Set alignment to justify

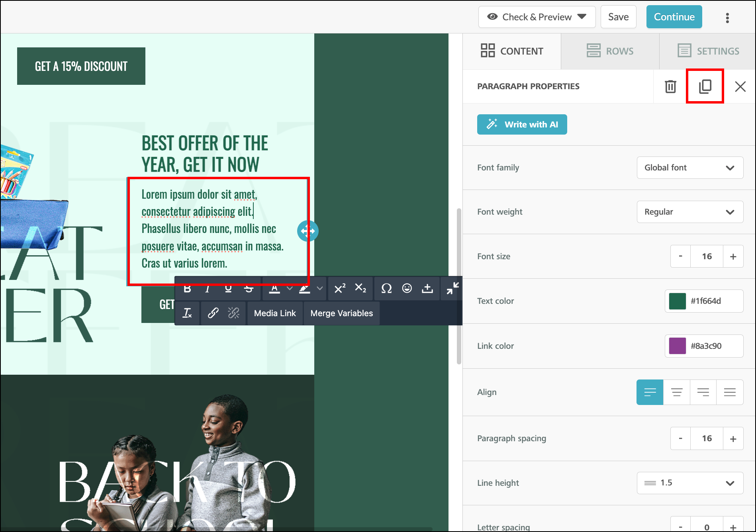[730, 393]
